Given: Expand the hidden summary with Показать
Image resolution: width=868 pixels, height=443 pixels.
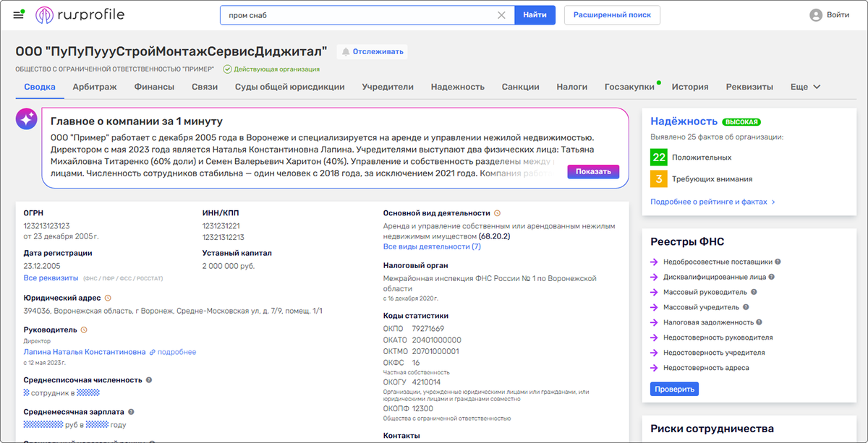Looking at the screenshot, I should point(593,171).
